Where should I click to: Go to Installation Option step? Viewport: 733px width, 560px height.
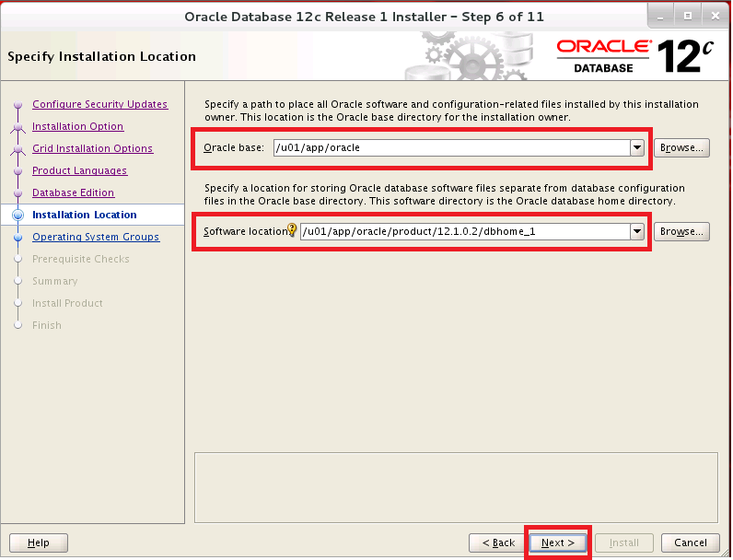tap(78, 126)
